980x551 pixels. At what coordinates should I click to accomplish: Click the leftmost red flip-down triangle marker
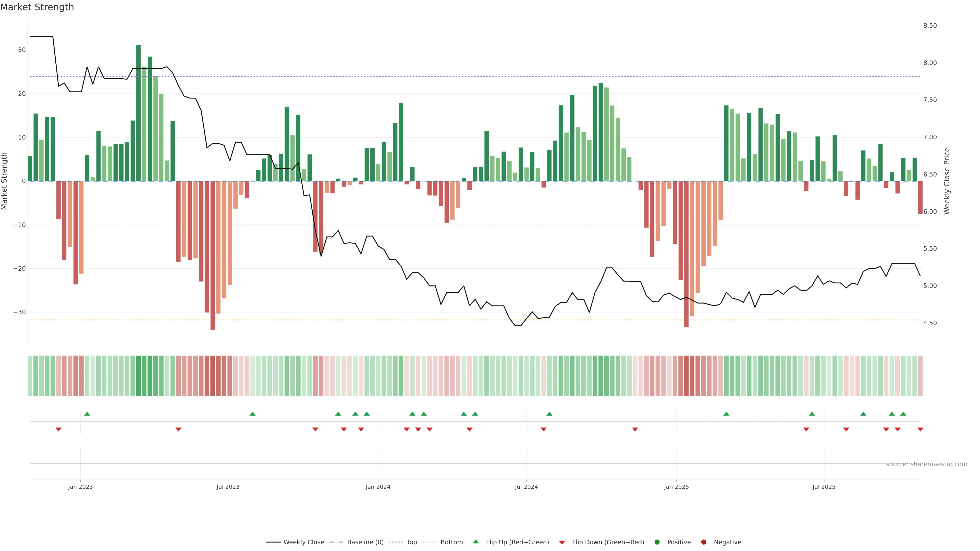coord(59,429)
